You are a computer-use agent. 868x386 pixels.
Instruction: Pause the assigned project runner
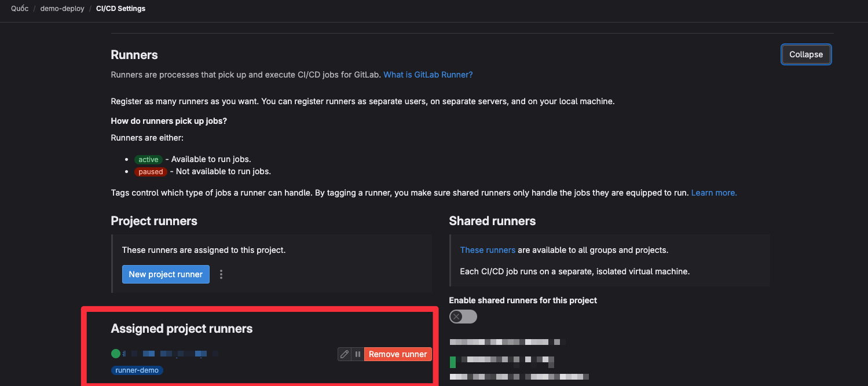[358, 354]
